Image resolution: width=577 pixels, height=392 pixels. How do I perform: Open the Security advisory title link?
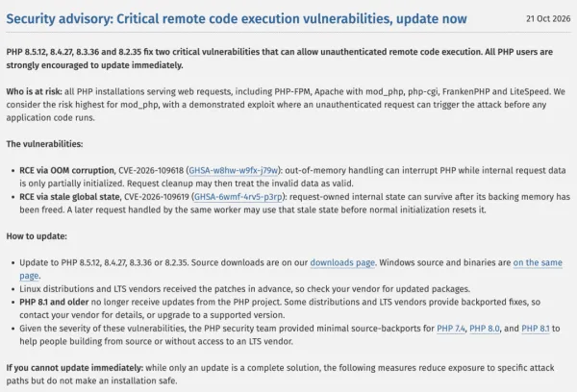[237, 19]
